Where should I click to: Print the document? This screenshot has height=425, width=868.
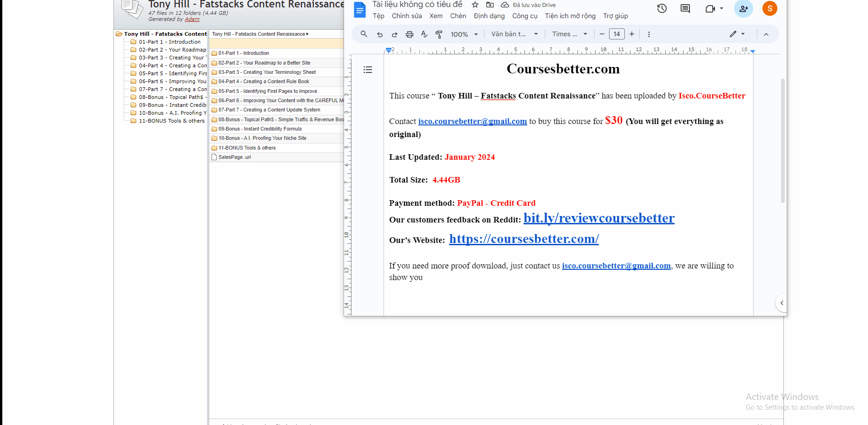coord(410,34)
